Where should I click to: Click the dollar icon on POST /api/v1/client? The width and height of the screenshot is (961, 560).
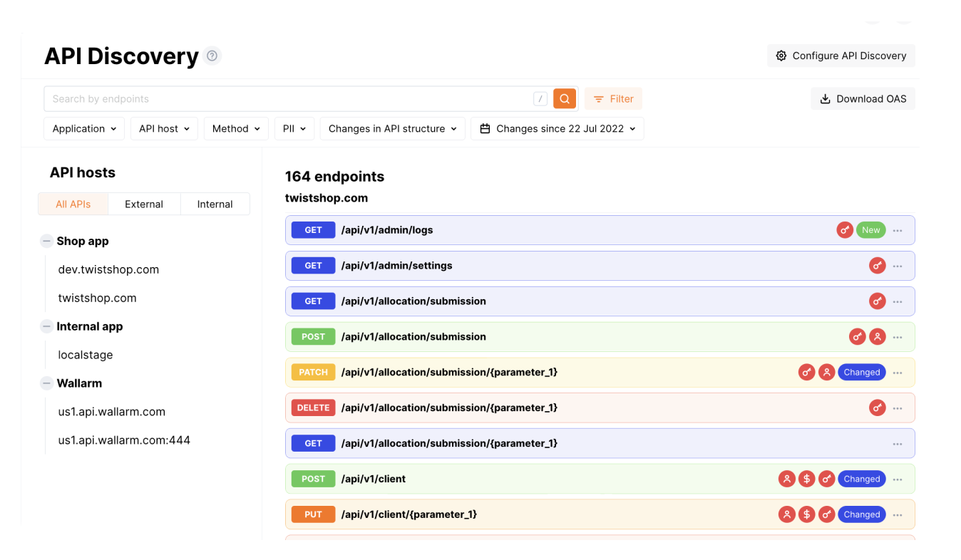tap(806, 479)
